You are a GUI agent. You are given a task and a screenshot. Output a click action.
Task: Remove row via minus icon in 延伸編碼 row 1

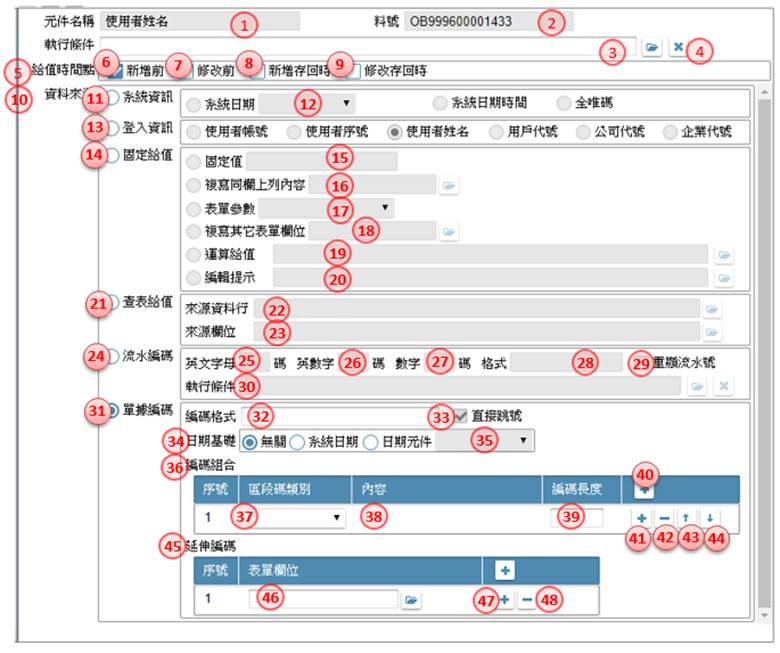pyautogui.click(x=527, y=600)
